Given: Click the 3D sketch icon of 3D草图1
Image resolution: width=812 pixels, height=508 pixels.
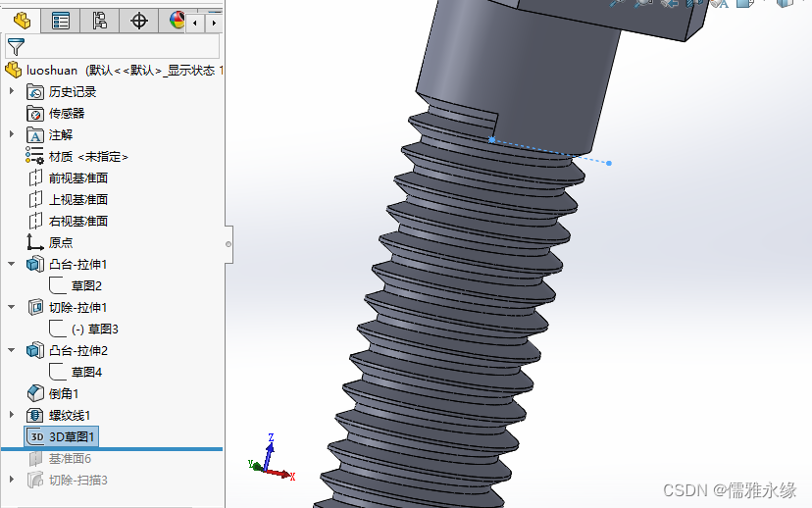Looking at the screenshot, I should (x=36, y=437).
